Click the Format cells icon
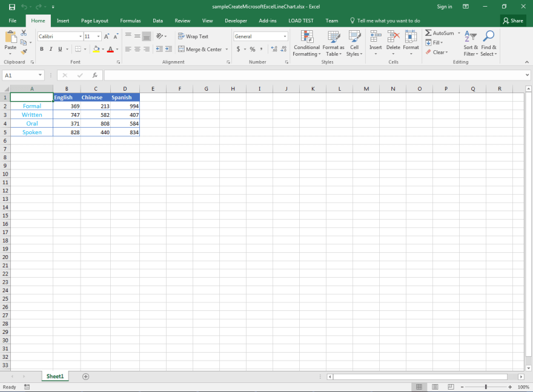533x392 pixels. (411, 37)
